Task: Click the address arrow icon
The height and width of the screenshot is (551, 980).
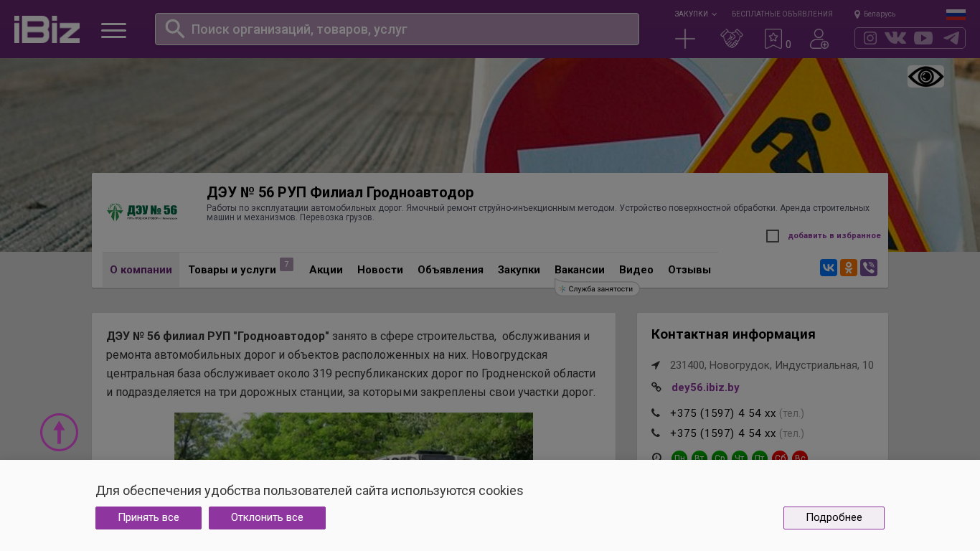Action: [x=656, y=365]
